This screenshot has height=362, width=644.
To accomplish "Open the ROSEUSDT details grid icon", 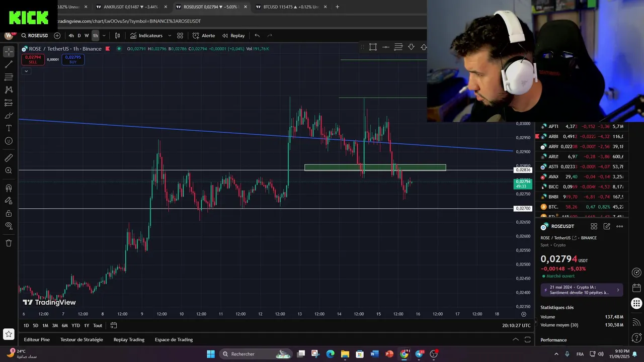I will (x=594, y=227).
